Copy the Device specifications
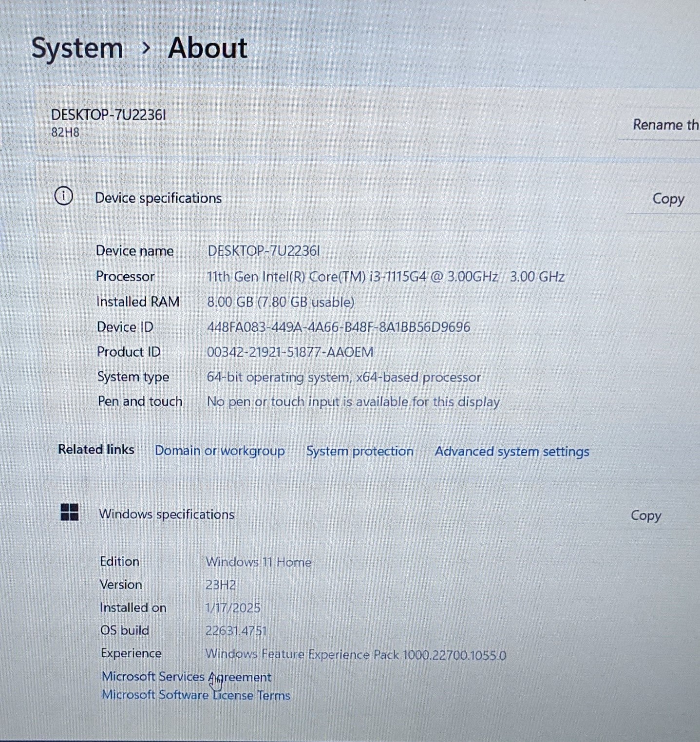Viewport: 700px width, 742px height. [668, 199]
